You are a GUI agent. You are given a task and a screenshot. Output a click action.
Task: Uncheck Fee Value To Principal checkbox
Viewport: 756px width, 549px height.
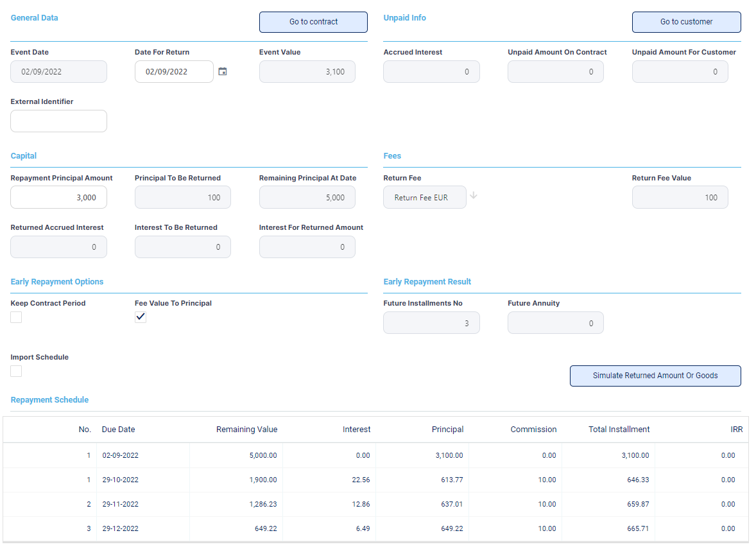click(141, 317)
